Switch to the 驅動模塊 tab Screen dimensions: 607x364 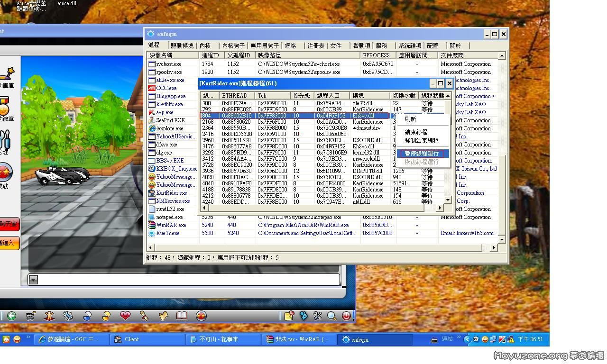coord(182,46)
